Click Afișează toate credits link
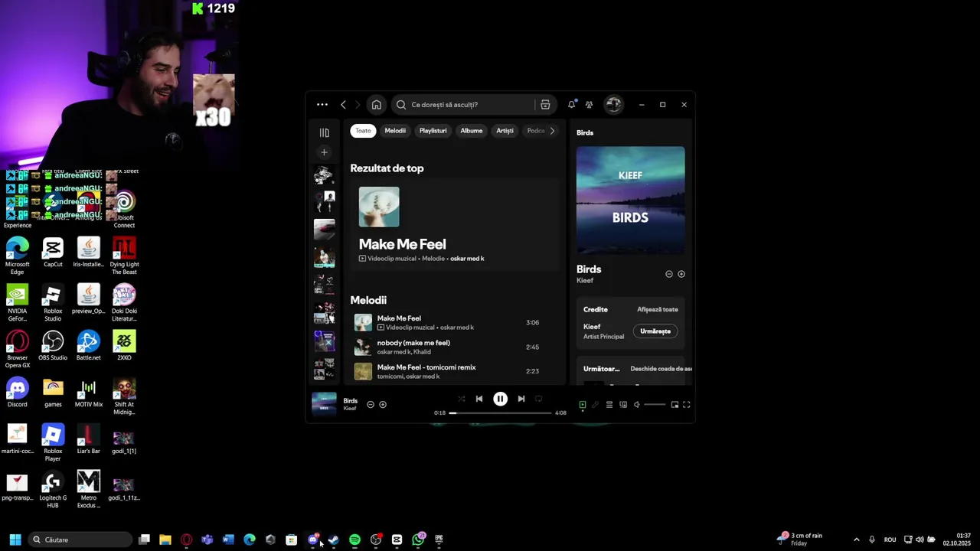The image size is (980, 551). 658,310
